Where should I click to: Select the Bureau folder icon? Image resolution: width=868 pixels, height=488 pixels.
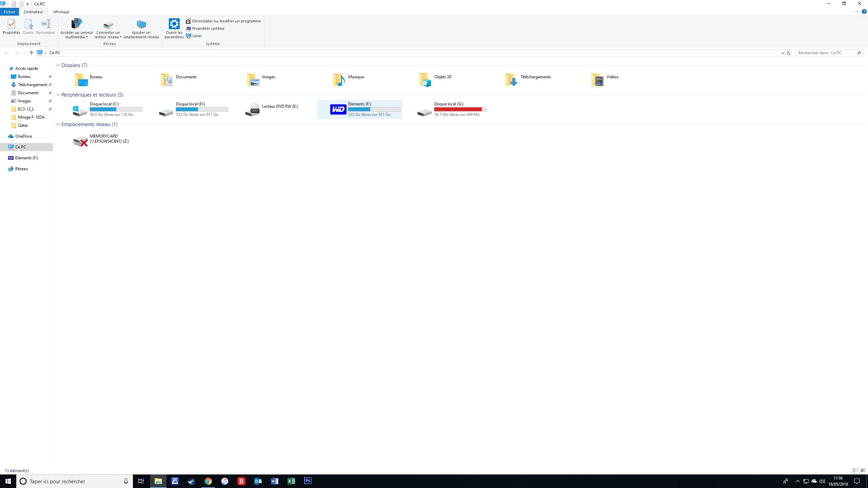81,80
